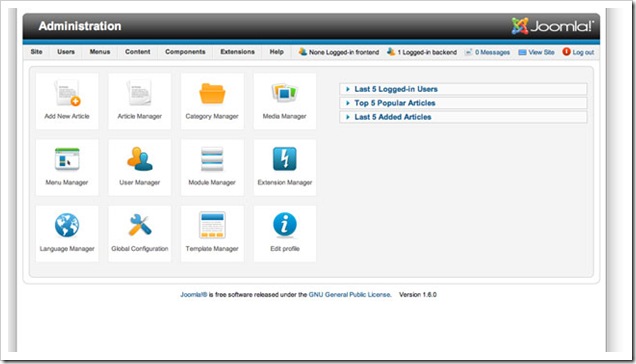Viewport: 636px width, 364px height.
Task: Click the Version 1.6.0 text
Action: pos(418,295)
